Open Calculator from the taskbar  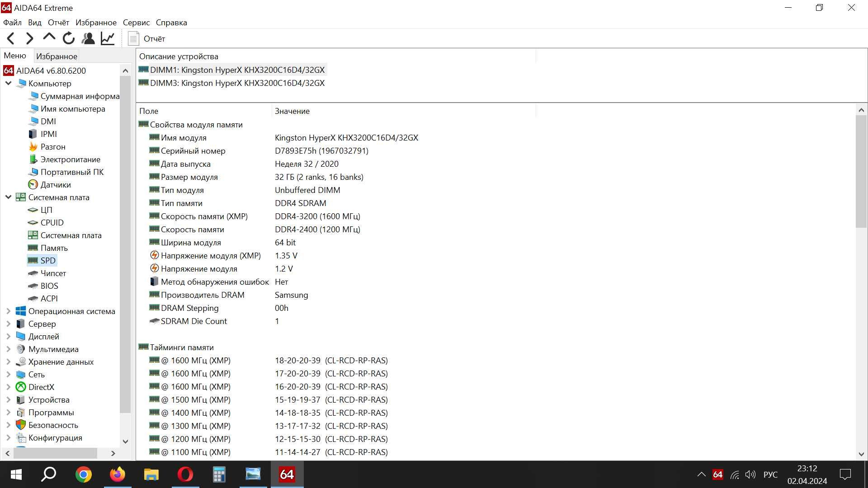[219, 474]
